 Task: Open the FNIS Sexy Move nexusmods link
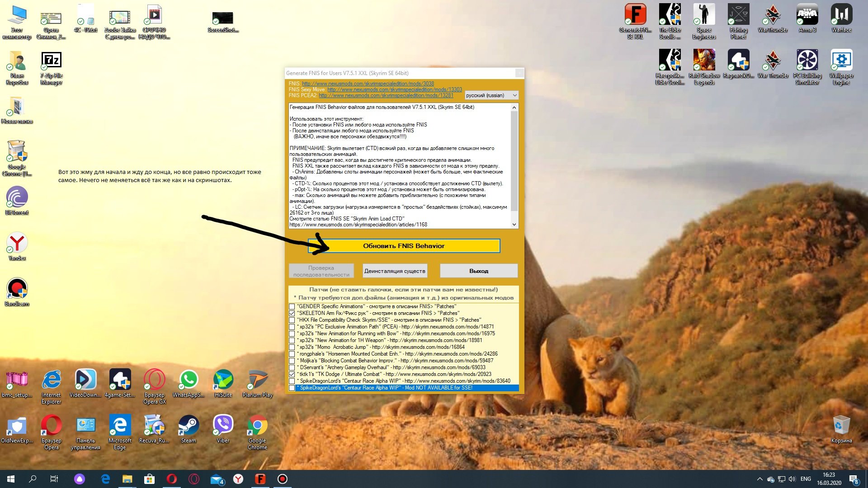tap(394, 89)
